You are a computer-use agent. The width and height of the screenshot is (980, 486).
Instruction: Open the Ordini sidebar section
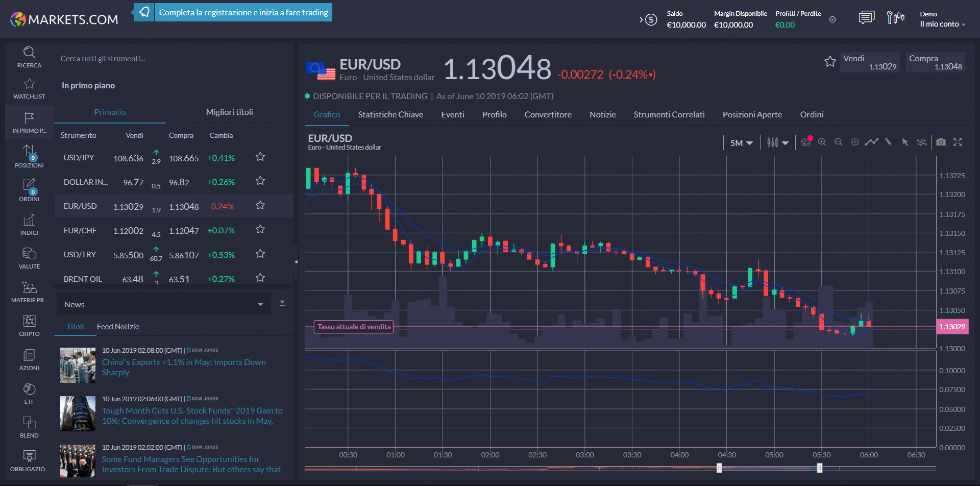coord(29,190)
